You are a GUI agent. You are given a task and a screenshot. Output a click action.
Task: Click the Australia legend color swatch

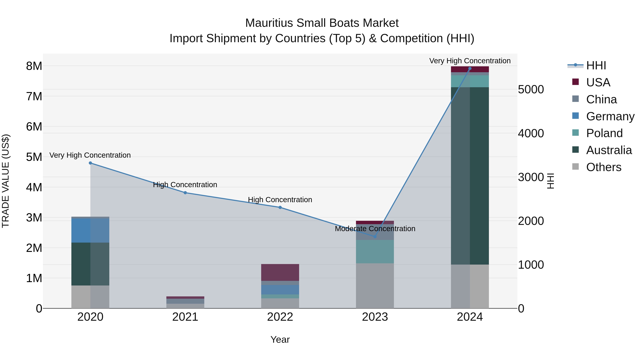(575, 150)
